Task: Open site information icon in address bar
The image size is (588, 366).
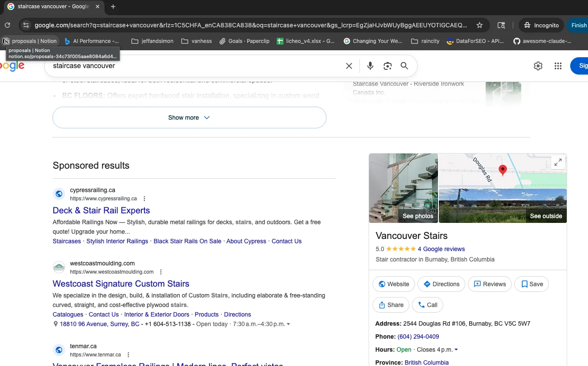Action: pyautogui.click(x=26, y=25)
